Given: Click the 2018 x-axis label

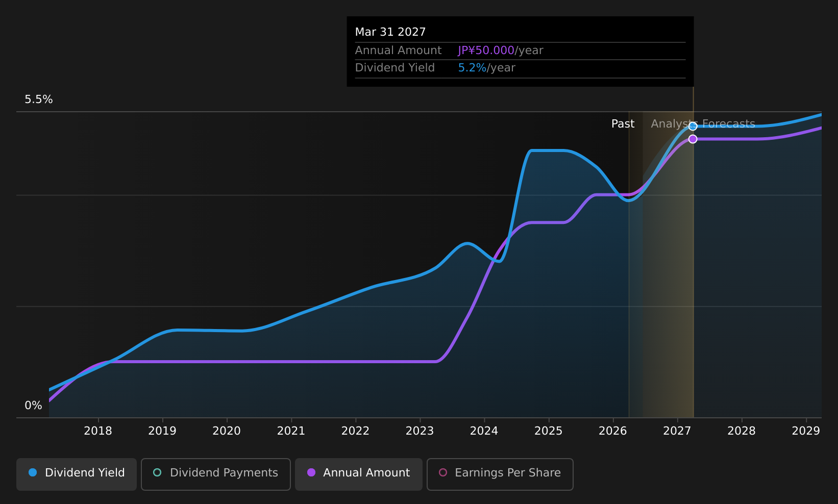Looking at the screenshot, I should click(98, 431).
